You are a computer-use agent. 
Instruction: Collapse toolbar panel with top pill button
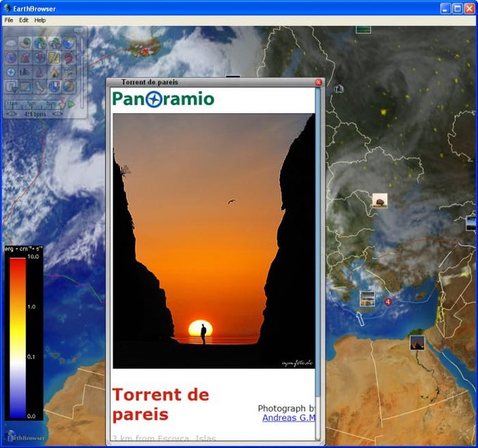point(78,30)
